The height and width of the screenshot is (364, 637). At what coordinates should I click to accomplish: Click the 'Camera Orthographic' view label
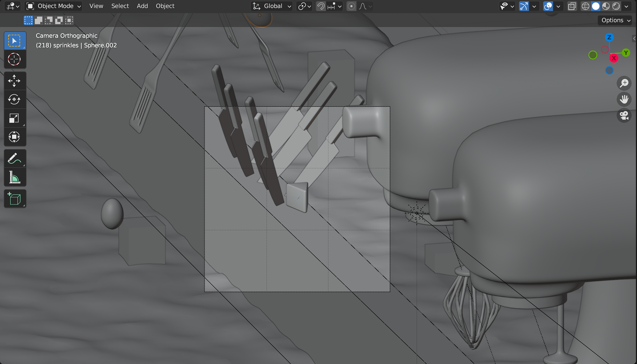[x=67, y=36]
